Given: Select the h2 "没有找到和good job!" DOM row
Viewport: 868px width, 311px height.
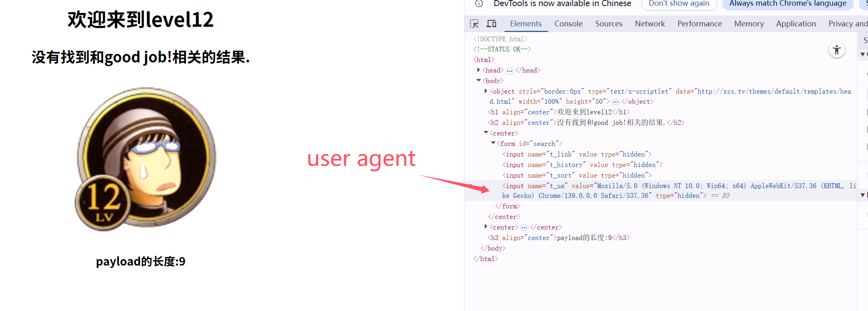Looking at the screenshot, I should tap(586, 123).
